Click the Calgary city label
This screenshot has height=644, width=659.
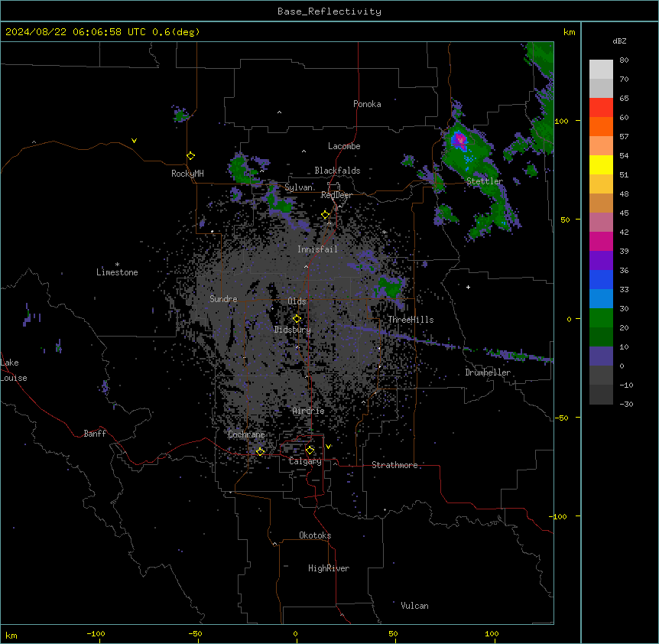coord(305,461)
